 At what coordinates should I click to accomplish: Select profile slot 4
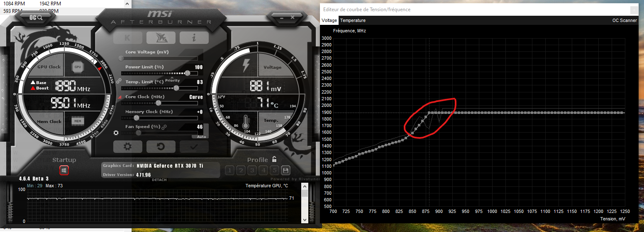[x=263, y=170]
